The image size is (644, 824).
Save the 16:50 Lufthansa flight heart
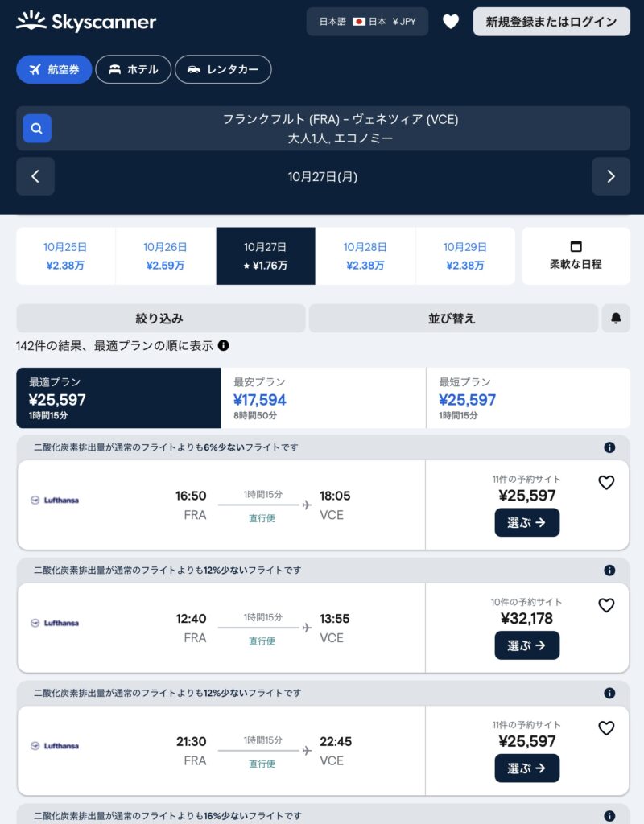(x=606, y=482)
